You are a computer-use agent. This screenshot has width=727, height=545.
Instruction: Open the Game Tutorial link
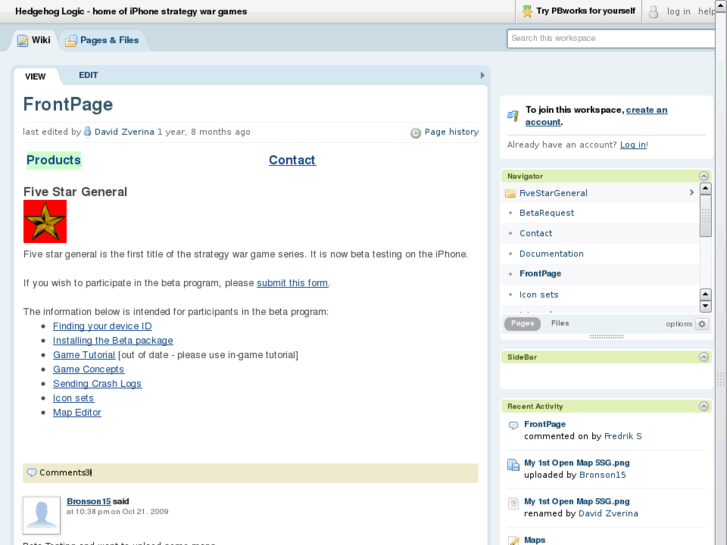[x=84, y=355]
